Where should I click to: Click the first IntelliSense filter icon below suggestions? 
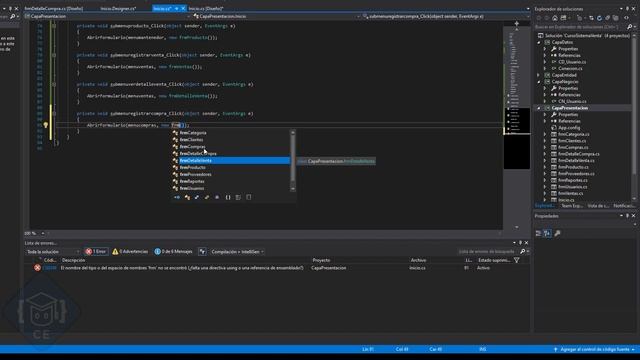177,197
